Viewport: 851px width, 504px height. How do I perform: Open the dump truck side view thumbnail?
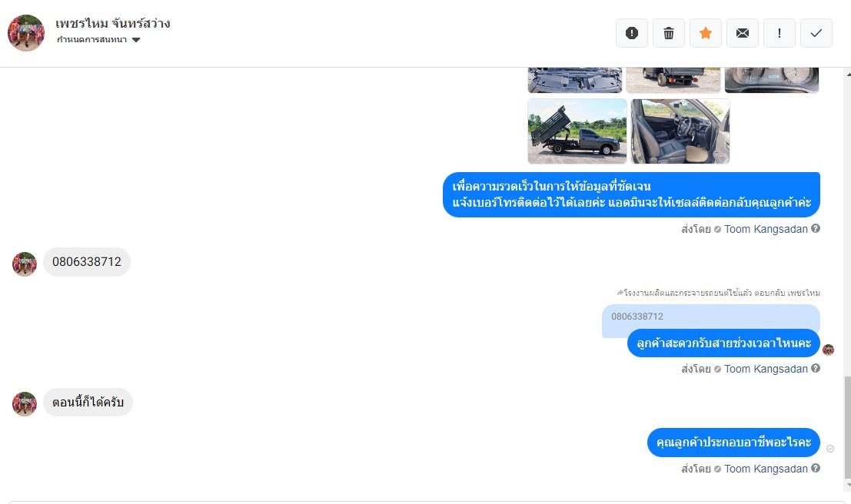[x=577, y=131]
